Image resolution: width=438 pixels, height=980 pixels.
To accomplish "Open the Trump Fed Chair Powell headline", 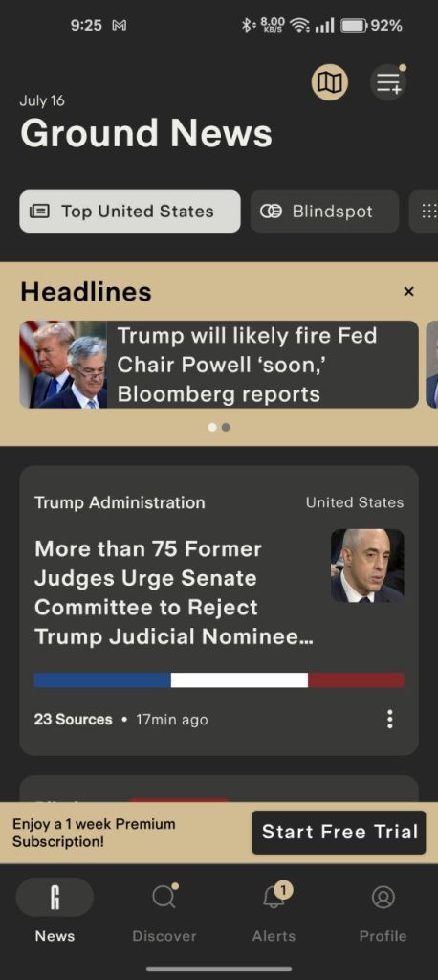I will [x=247, y=365].
